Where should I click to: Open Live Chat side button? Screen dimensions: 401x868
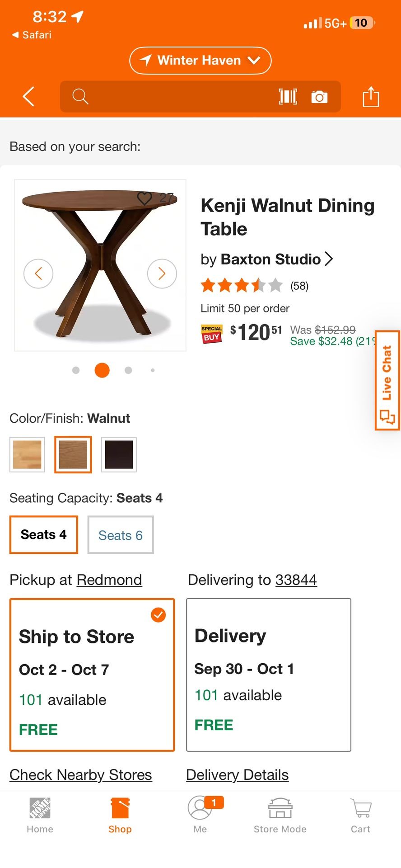387,380
